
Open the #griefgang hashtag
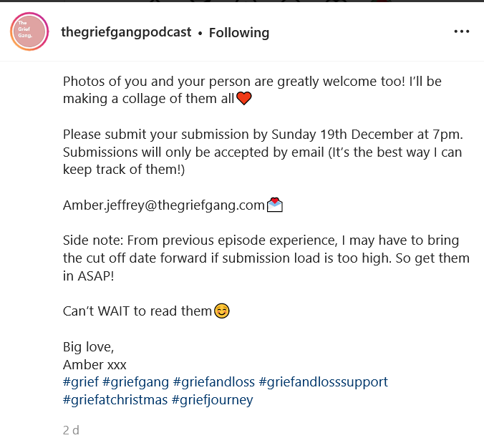(x=135, y=382)
